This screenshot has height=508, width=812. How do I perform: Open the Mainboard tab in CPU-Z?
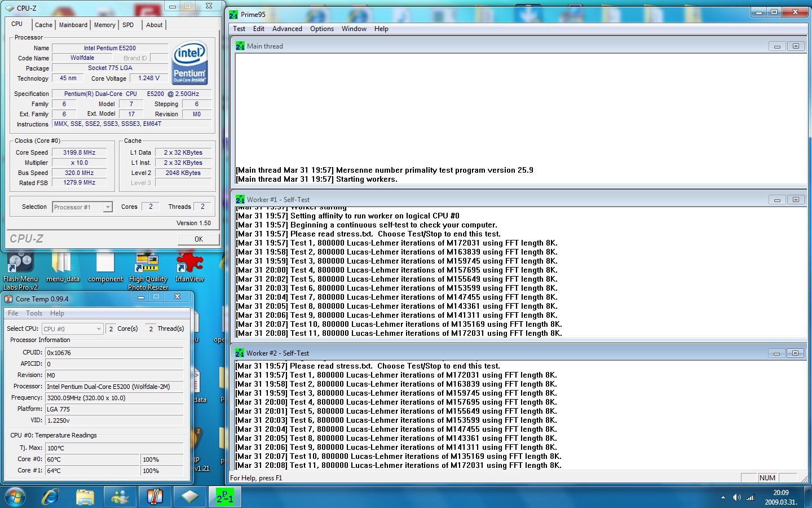tap(73, 25)
